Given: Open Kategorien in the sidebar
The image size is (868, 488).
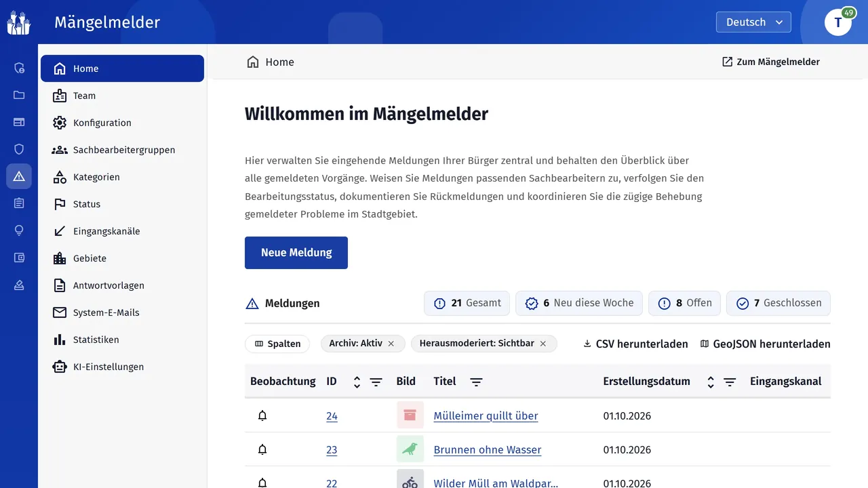Looking at the screenshot, I should 122,177.
